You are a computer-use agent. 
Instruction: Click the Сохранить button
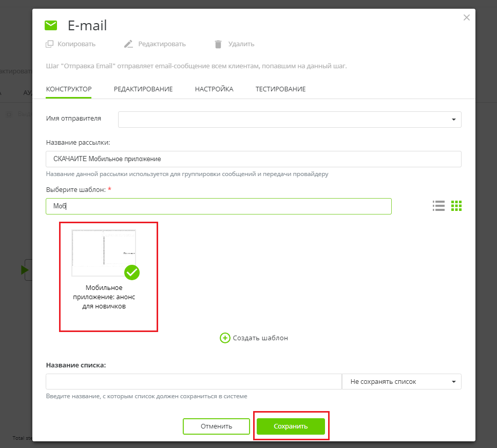[x=291, y=426]
